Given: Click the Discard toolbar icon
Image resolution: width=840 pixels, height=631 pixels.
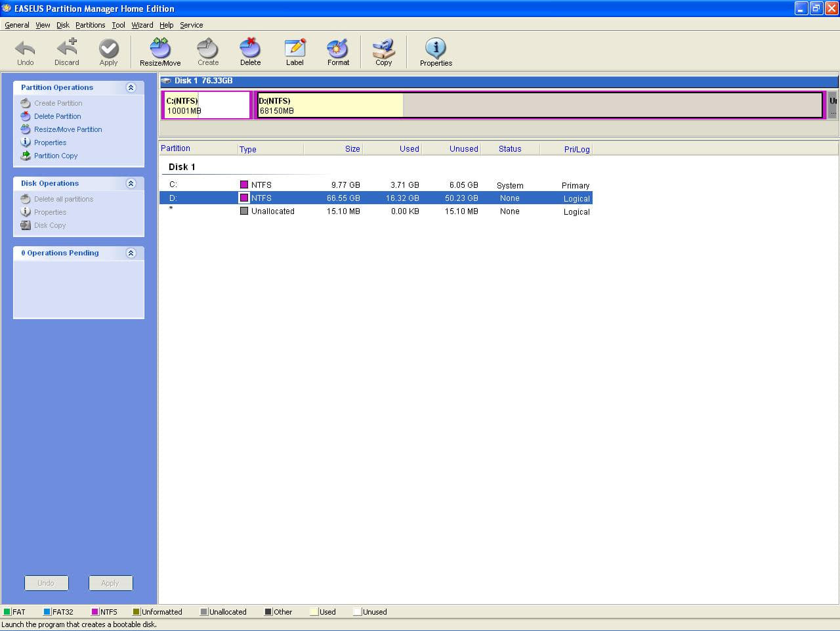Looking at the screenshot, I should point(67,48).
